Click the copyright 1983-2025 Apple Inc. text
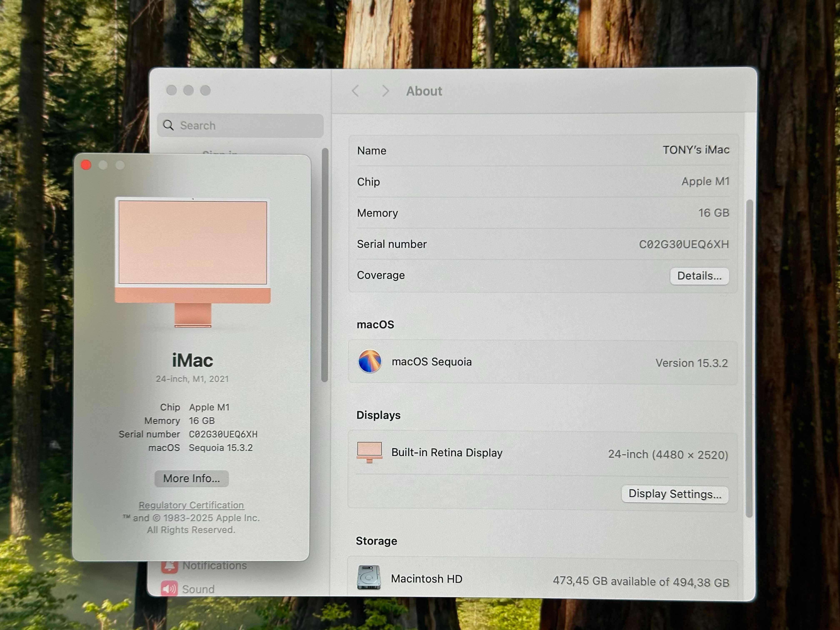 (191, 518)
